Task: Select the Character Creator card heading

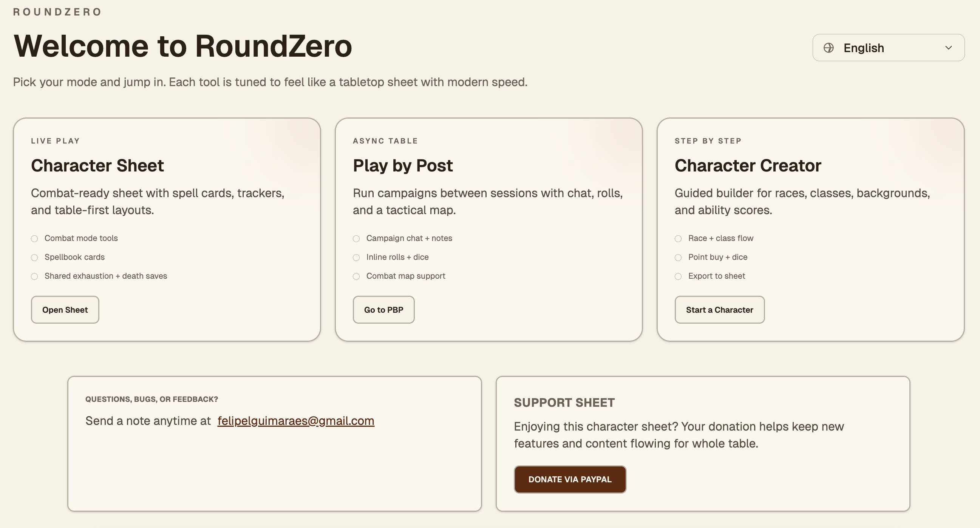Action: tap(748, 165)
